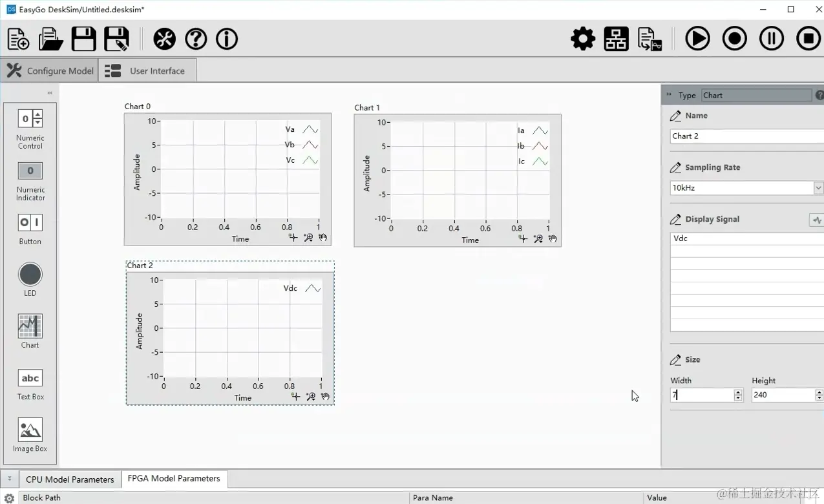
Task: Select the Chart 0 title label
Action: 138,107
